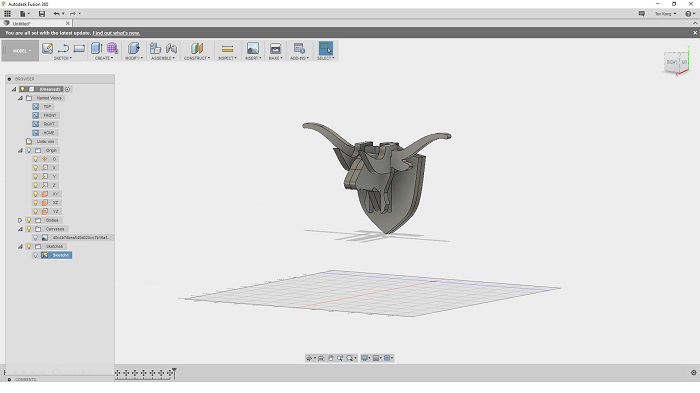Toggle visibility bulb of Bodies folder
700x393 pixels.
29,220
